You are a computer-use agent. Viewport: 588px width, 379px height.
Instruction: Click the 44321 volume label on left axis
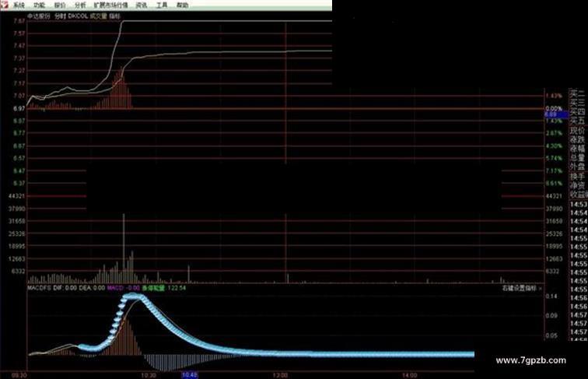(16, 196)
